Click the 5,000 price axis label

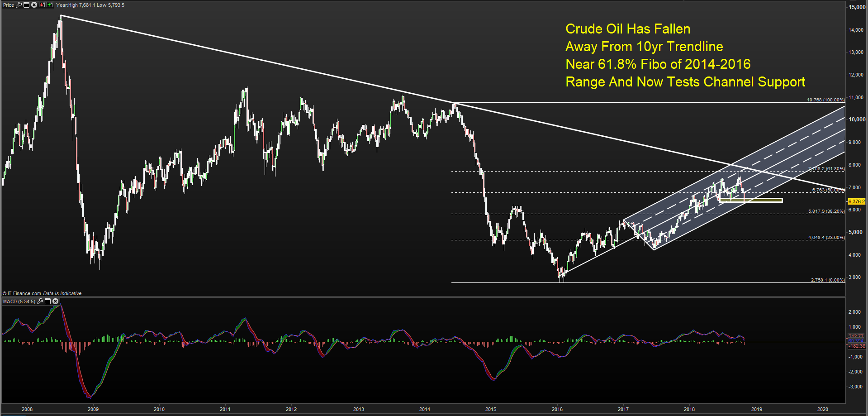coord(855,232)
